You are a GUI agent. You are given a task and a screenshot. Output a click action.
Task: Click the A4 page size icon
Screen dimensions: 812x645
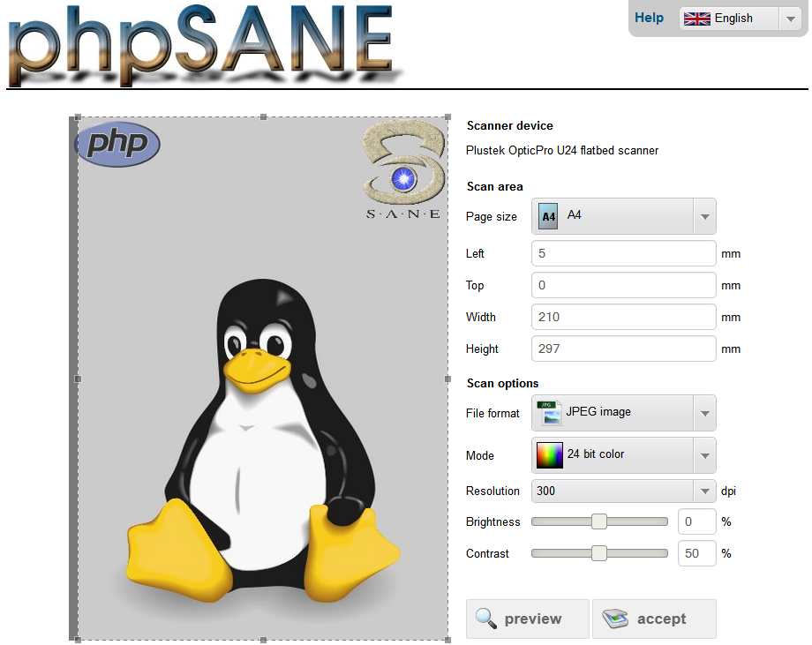pos(547,215)
